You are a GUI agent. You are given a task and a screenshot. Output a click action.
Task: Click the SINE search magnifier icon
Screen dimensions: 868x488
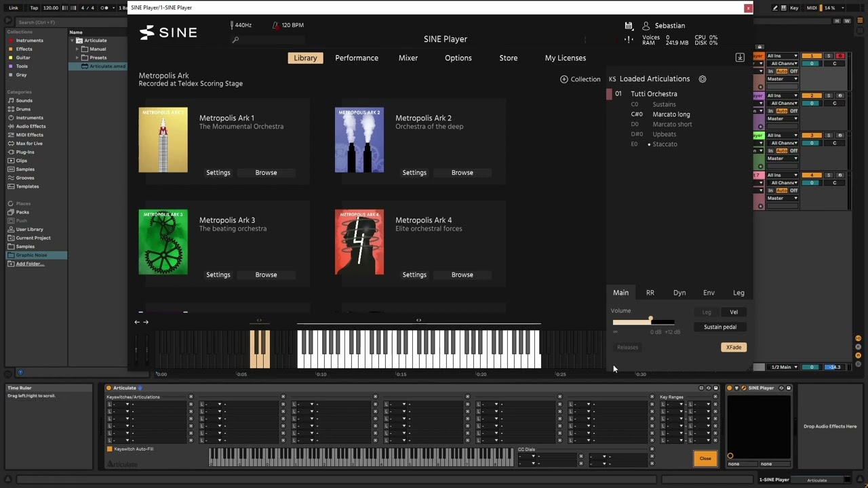[235, 40]
